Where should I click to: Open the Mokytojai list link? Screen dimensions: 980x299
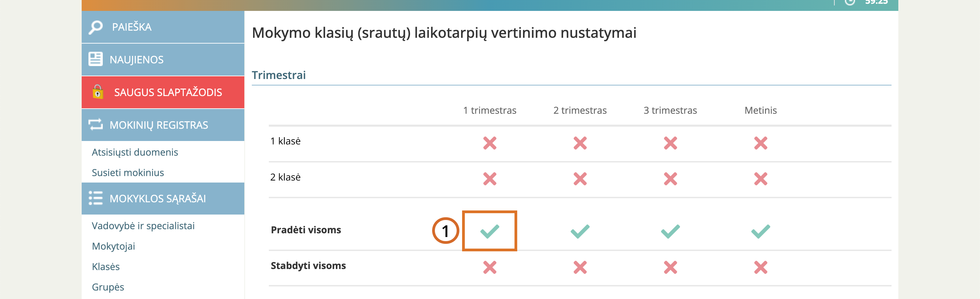pos(113,247)
